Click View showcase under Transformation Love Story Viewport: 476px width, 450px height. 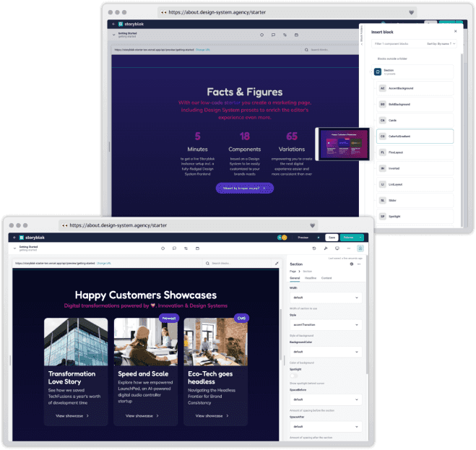click(72, 415)
